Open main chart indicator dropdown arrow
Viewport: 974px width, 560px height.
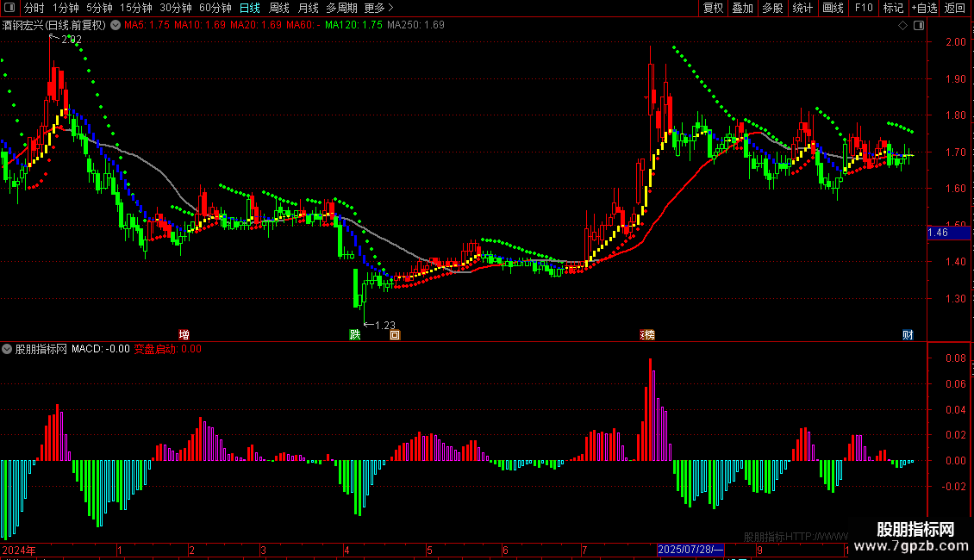[116, 25]
